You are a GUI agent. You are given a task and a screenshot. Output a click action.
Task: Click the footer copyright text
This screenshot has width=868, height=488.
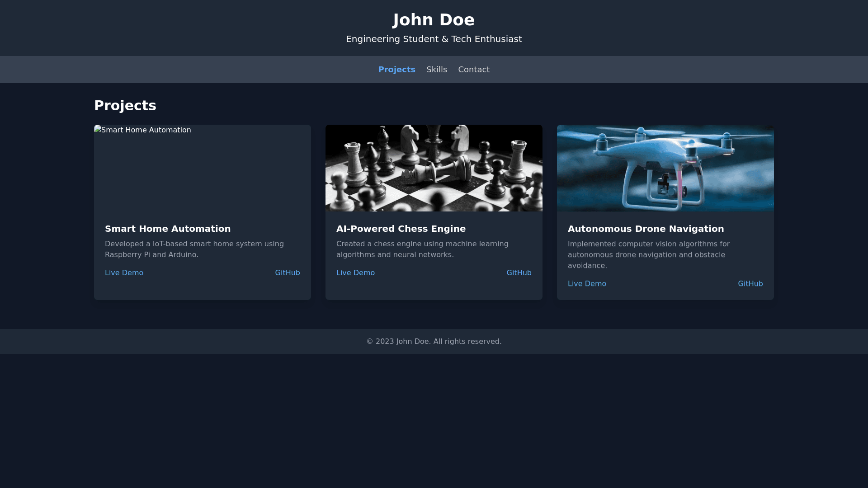tap(434, 342)
